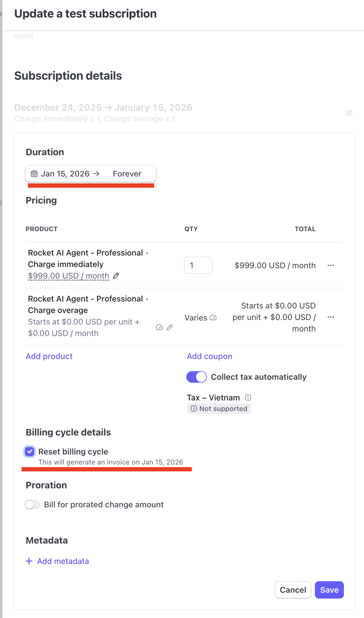This screenshot has width=364, height=618.
Task: Open more options for Charge overage item
Action: point(331,317)
